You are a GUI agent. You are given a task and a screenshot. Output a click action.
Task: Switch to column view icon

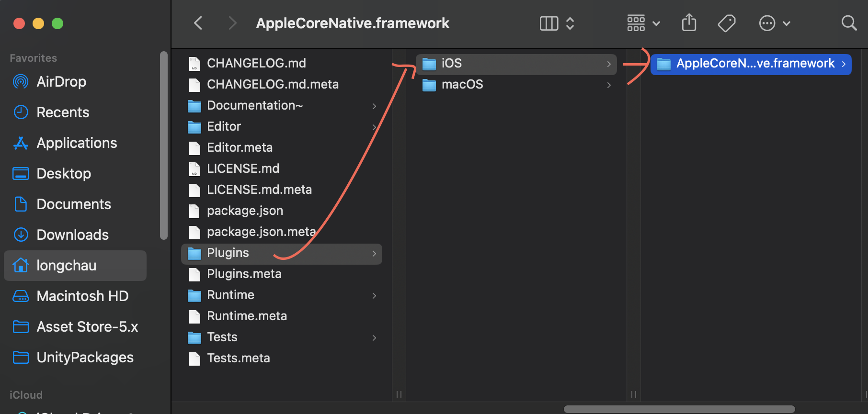pos(549,23)
